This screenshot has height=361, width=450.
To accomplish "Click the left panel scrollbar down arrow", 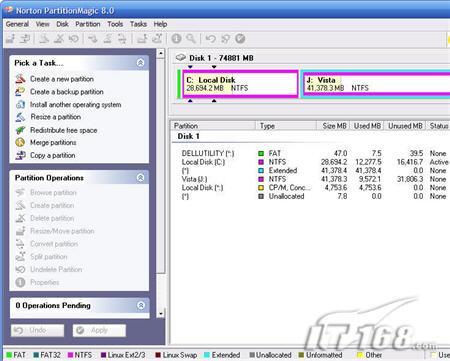I will pyautogui.click(x=161, y=314).
